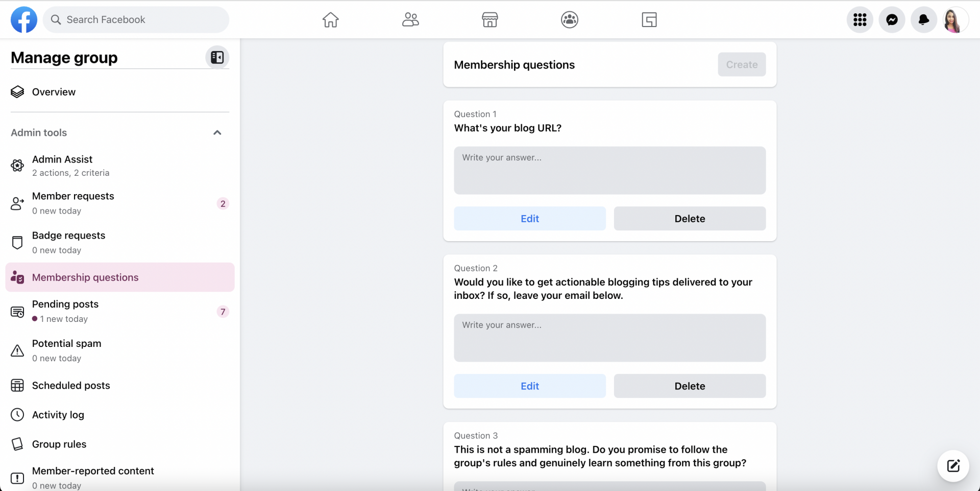Image resolution: width=980 pixels, height=491 pixels.
Task: Toggle the sidebar collapse icon next to Manage group
Action: click(217, 57)
